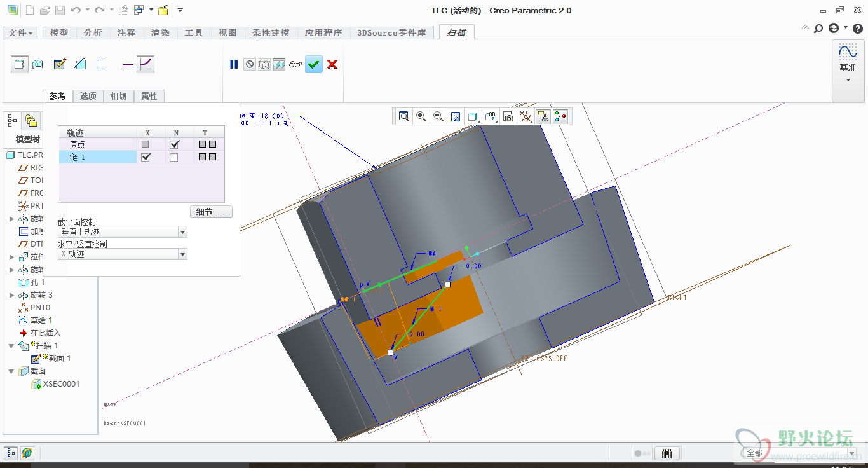Image resolution: width=868 pixels, height=468 pixels.
Task: Open 截平面控制 dropdown showing 垂直于轨迹
Action: pyautogui.click(x=122, y=232)
